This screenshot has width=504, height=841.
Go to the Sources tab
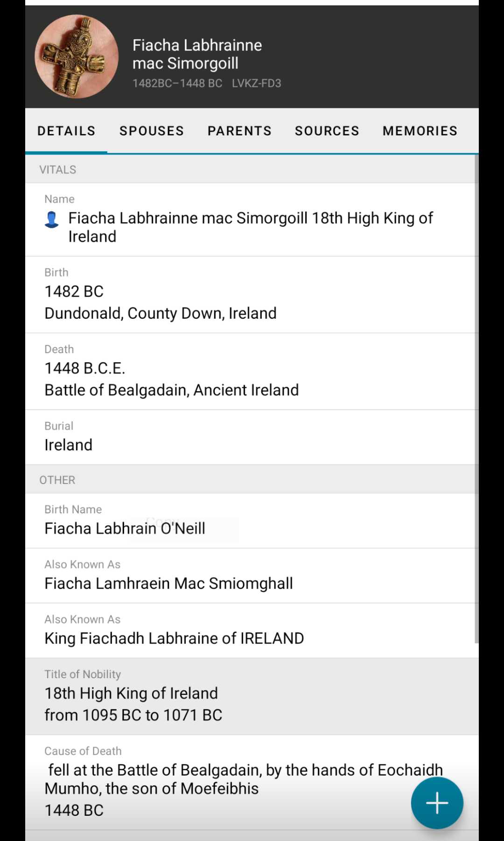pyautogui.click(x=327, y=131)
